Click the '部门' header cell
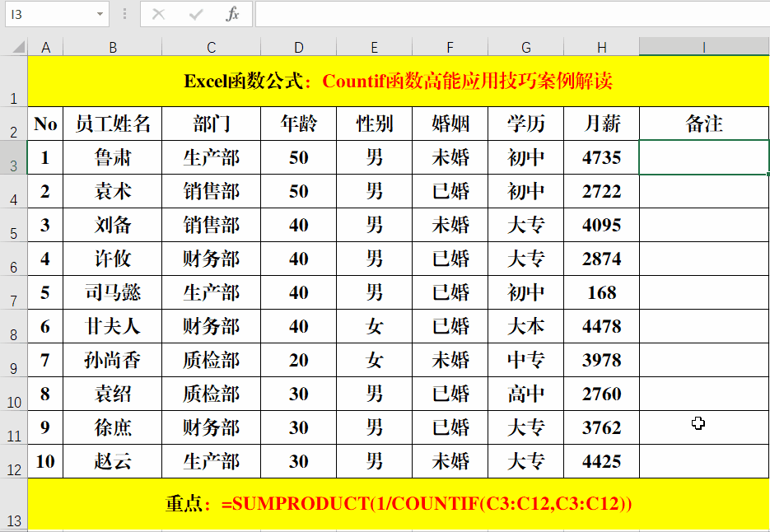Image resolution: width=770 pixels, height=532 pixels. coord(212,124)
